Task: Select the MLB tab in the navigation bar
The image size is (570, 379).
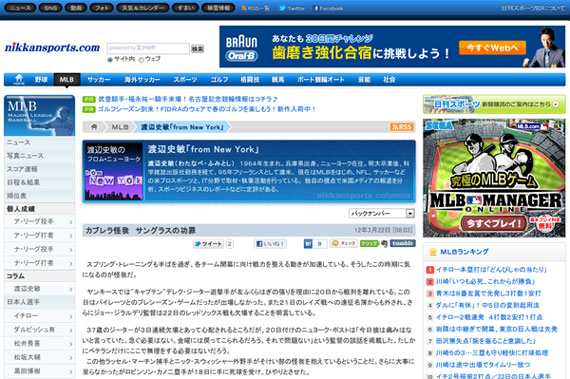Action: tap(67, 80)
